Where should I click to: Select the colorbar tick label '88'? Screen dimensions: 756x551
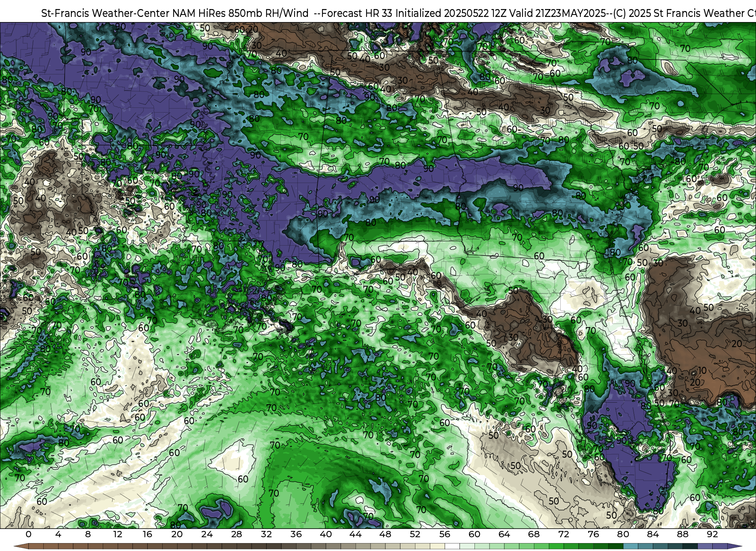[x=683, y=534]
